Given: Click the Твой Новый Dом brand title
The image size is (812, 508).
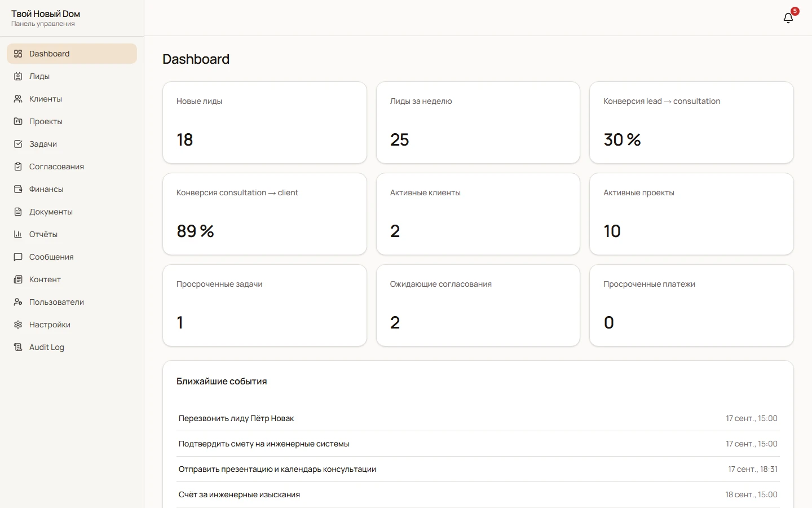Looking at the screenshot, I should click(46, 14).
